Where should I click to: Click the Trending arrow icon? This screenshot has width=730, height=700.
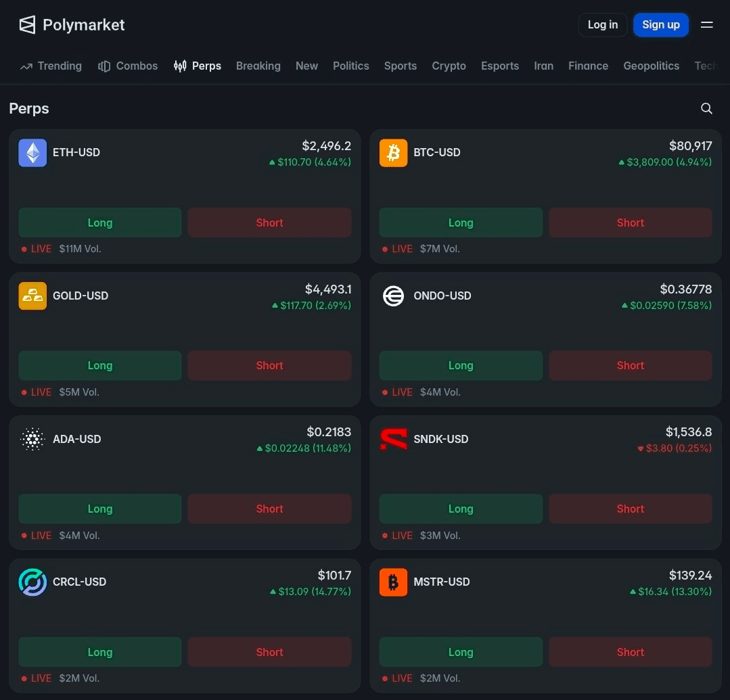click(26, 66)
